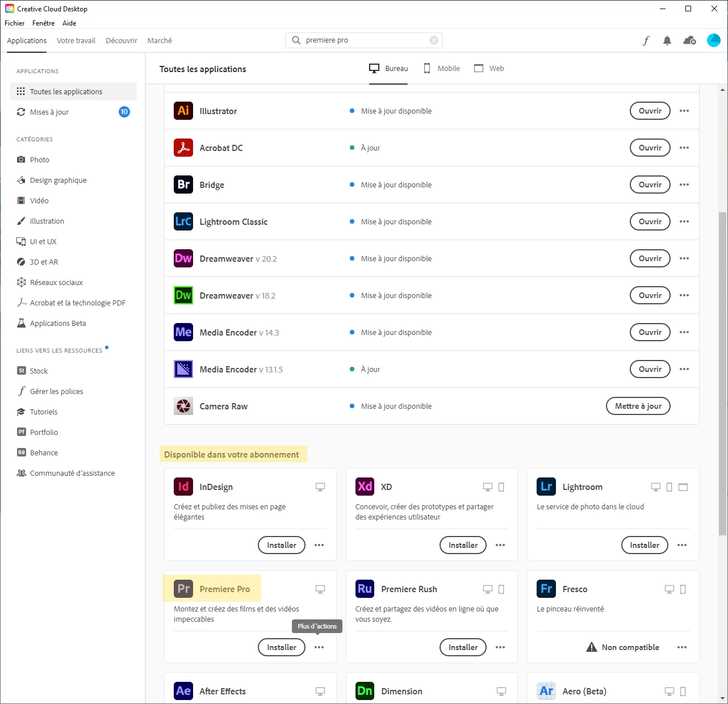Open cloud sync status icon
Image resolution: width=728 pixels, height=704 pixels.
tap(690, 40)
